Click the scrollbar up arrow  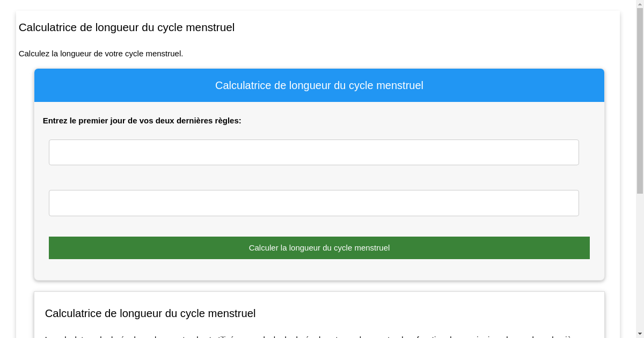click(640, 4)
